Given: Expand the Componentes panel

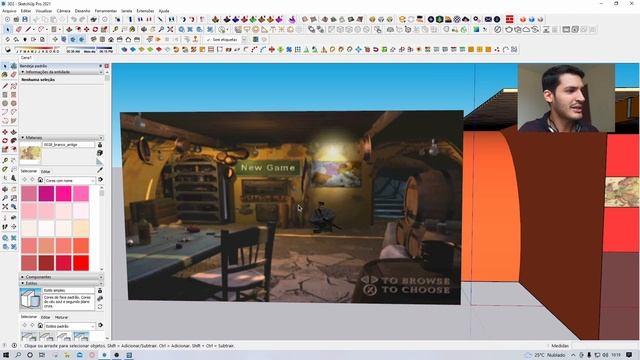Looking at the screenshot, I should coord(61,277).
